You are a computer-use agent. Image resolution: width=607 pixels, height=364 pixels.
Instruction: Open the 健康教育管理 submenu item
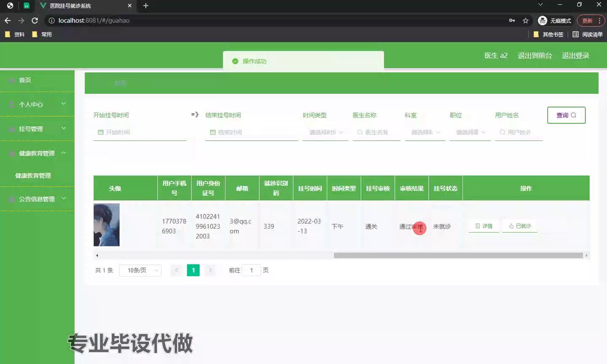33,176
